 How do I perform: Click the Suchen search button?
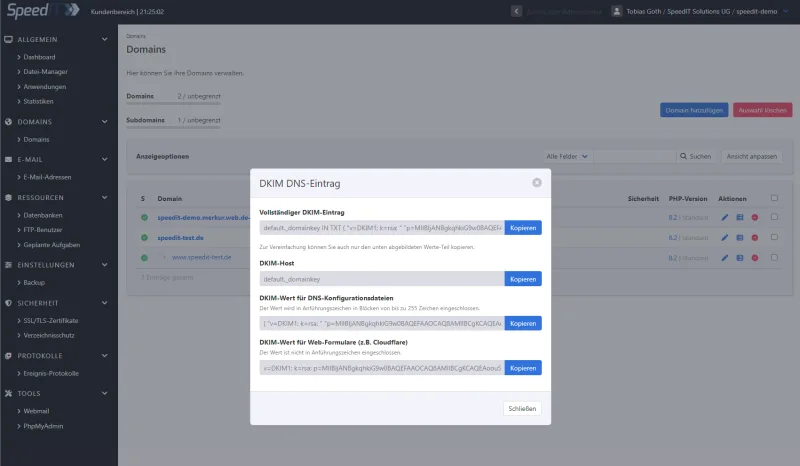click(695, 156)
